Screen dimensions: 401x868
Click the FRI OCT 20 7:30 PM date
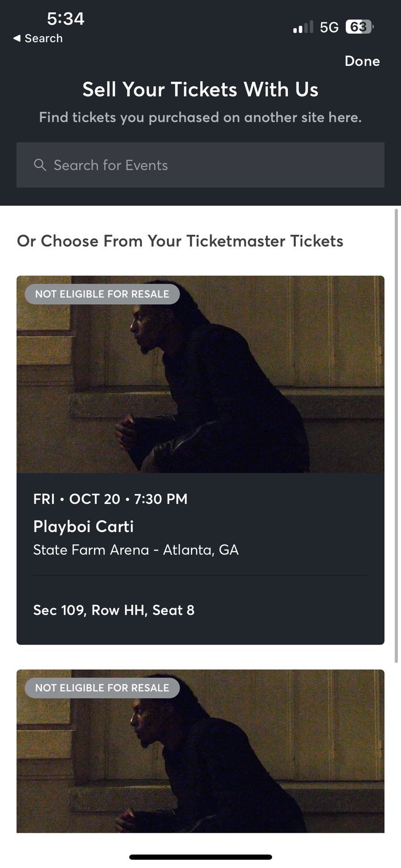110,499
